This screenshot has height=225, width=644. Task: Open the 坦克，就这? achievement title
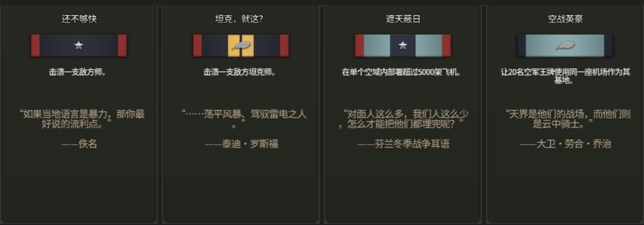pos(239,19)
